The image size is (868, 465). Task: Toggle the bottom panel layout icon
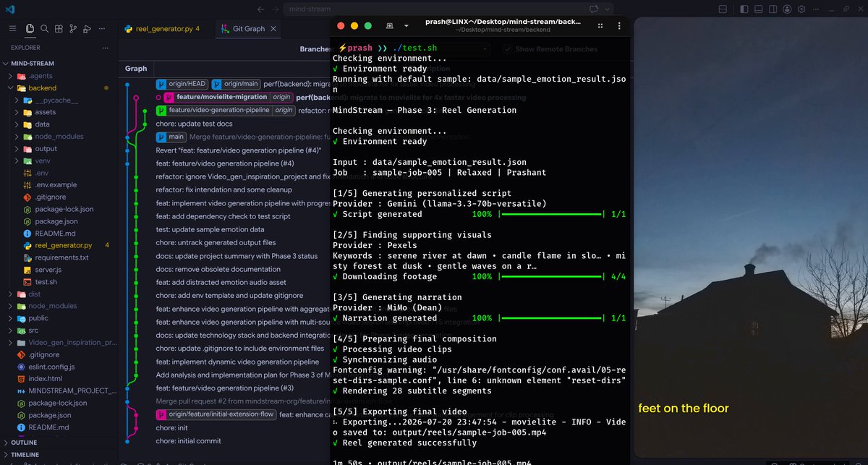(759, 9)
